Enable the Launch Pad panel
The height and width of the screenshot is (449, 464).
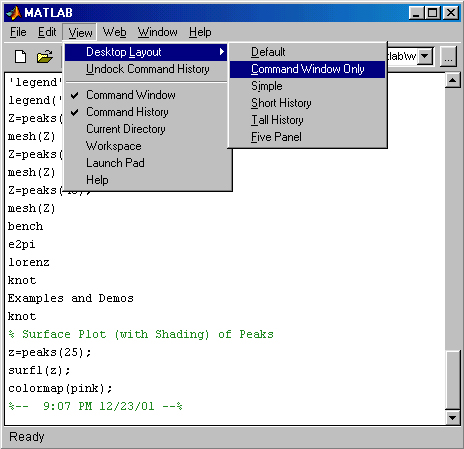(146, 163)
